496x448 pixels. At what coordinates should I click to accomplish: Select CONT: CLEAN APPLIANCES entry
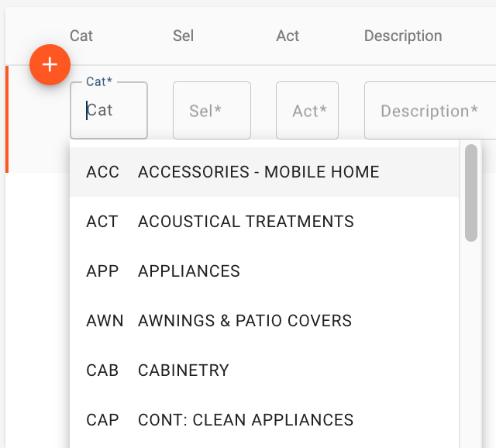click(264, 420)
